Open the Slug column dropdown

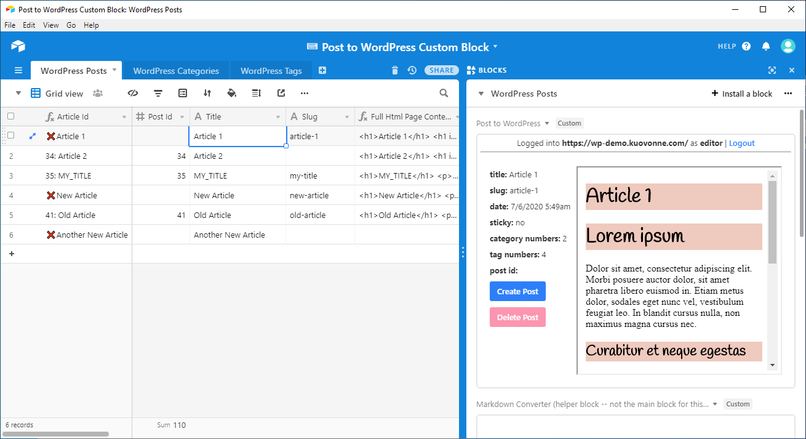click(347, 117)
